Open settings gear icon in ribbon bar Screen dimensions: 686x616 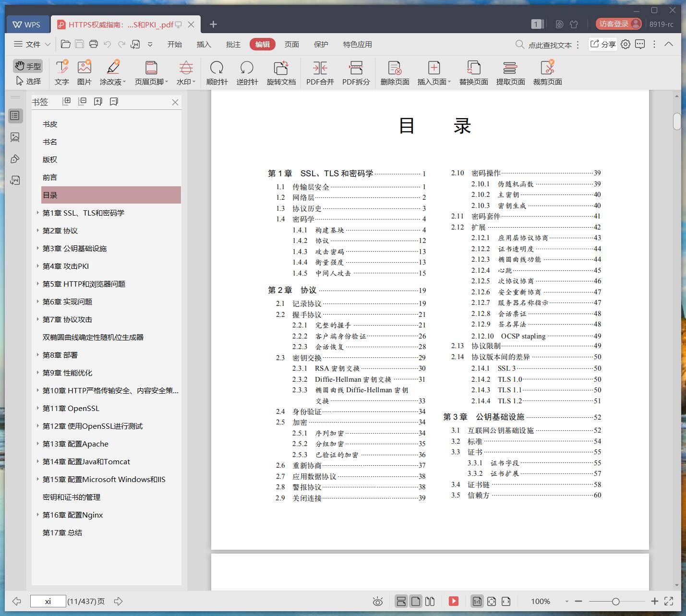[626, 44]
